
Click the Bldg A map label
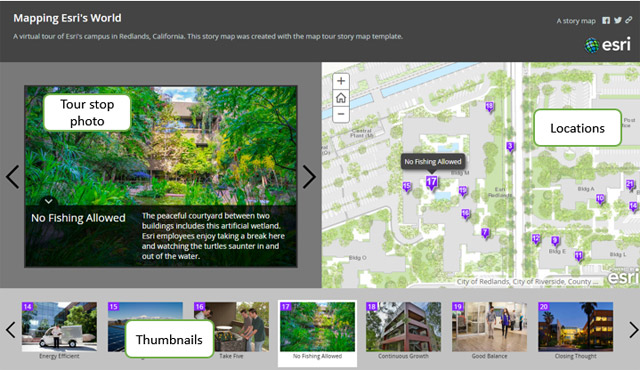(x=586, y=189)
